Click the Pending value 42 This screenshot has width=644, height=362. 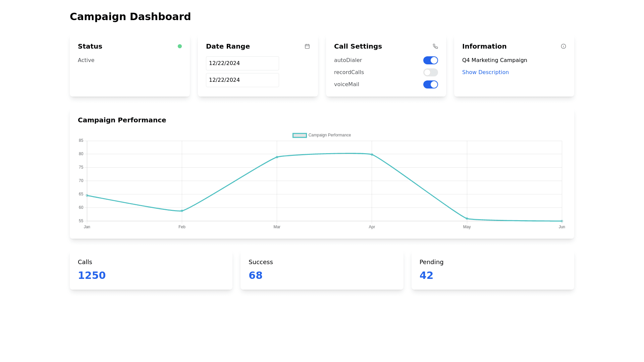point(426,276)
